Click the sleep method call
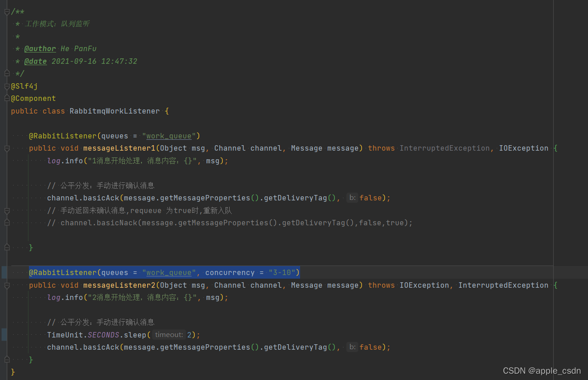Viewport: 588px width, 380px height. tap(135, 335)
